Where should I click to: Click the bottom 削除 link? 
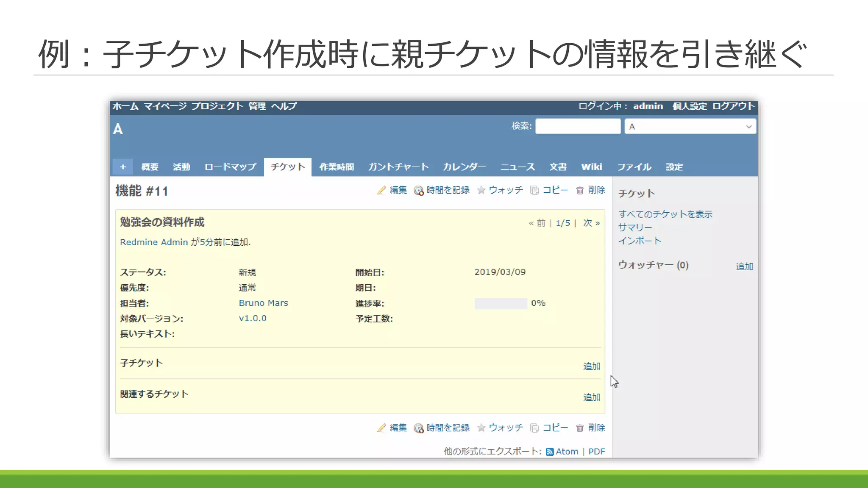(596, 428)
